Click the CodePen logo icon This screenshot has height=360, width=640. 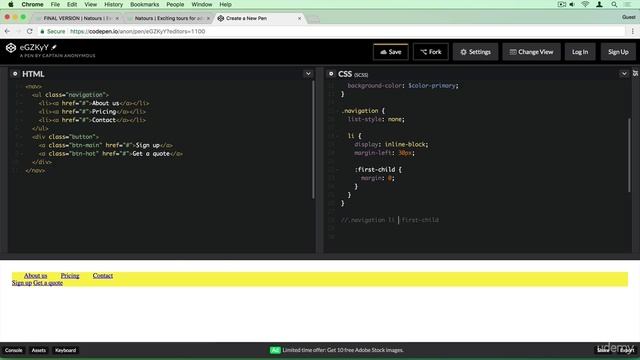click(x=11, y=48)
